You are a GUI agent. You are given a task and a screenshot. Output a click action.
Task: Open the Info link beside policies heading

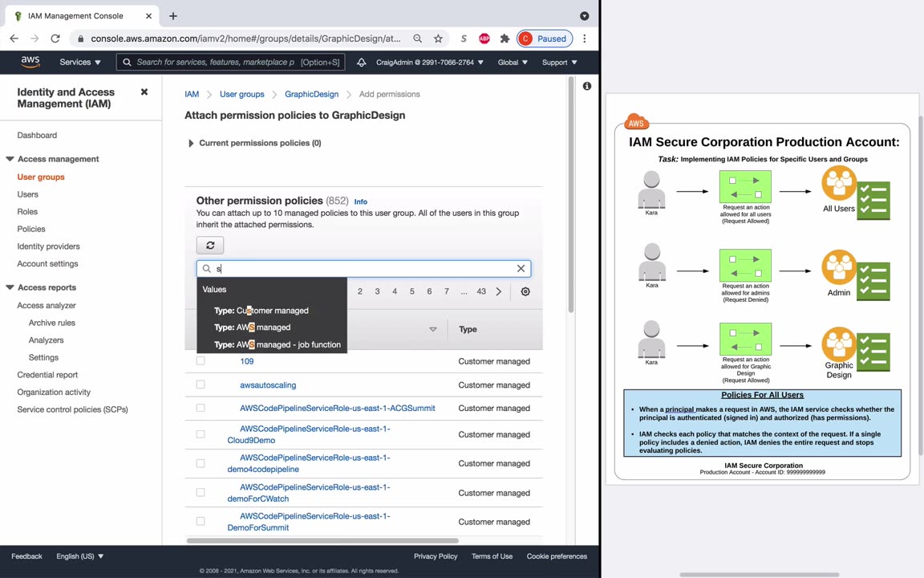pyautogui.click(x=361, y=201)
